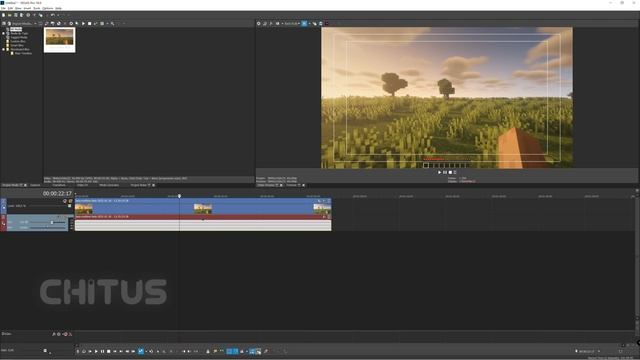Create a new project from the toolbar

[3, 15]
